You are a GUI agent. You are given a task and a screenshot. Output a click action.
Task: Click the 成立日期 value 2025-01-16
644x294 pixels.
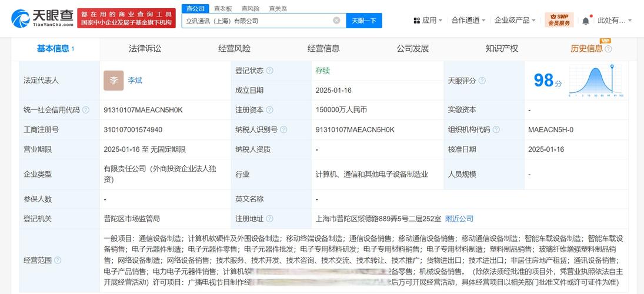click(x=333, y=91)
